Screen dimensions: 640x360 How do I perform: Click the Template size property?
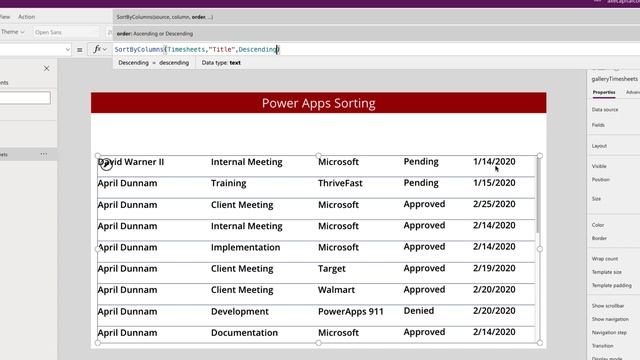pyautogui.click(x=607, y=272)
